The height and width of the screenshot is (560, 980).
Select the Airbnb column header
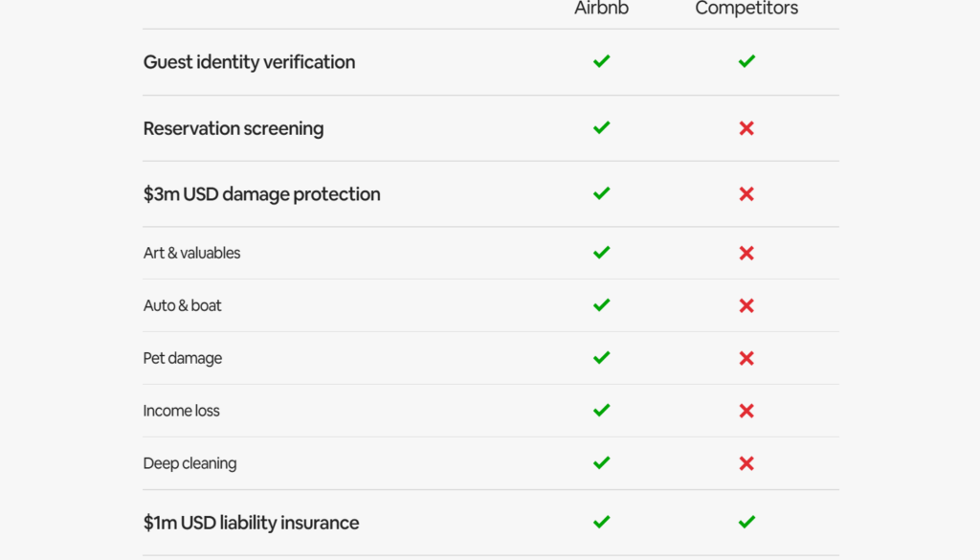tap(601, 9)
